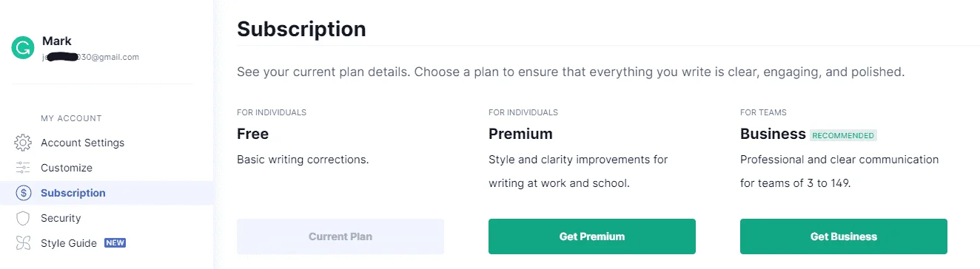980x269 pixels.
Task: Open the Style Guide menu label
Action: (69, 243)
